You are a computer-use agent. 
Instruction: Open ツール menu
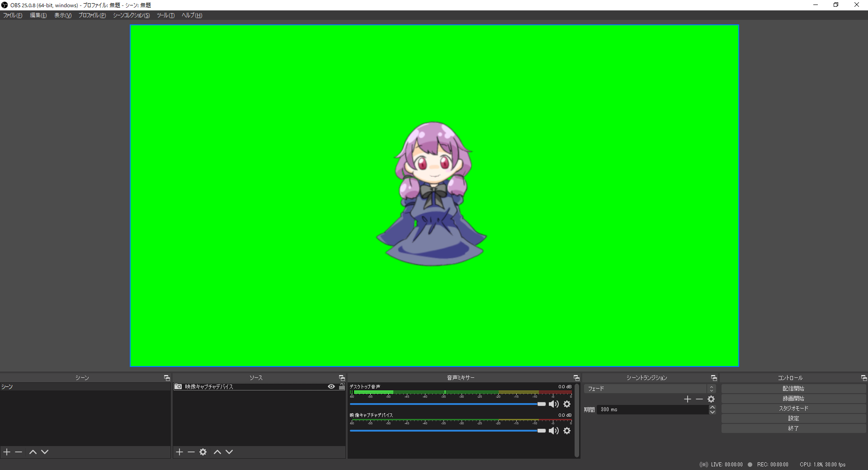click(x=165, y=15)
